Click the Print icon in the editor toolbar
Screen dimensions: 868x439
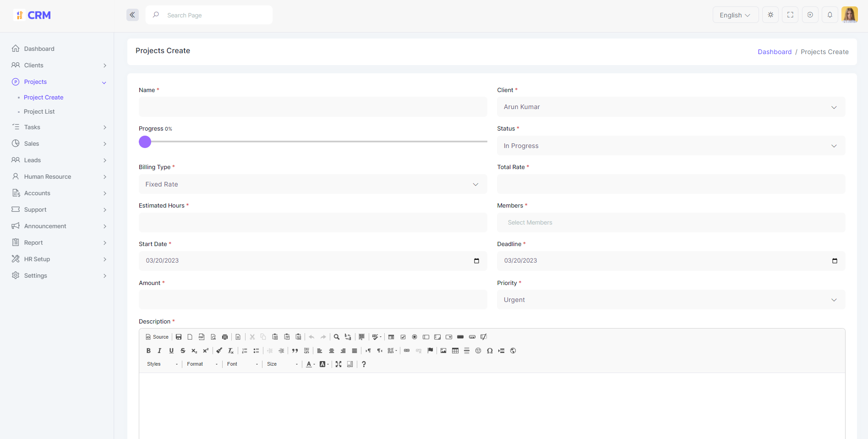tap(225, 337)
